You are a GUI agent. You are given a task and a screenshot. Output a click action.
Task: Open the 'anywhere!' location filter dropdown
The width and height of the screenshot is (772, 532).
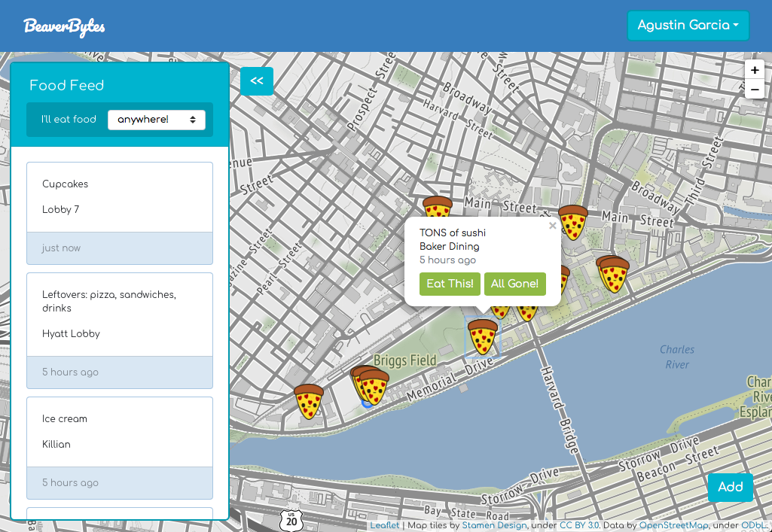[157, 120]
